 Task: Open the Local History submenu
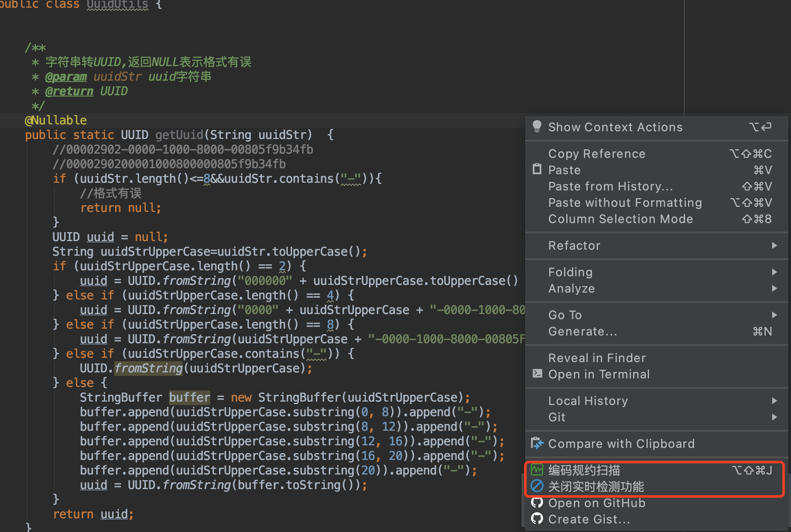click(x=588, y=401)
